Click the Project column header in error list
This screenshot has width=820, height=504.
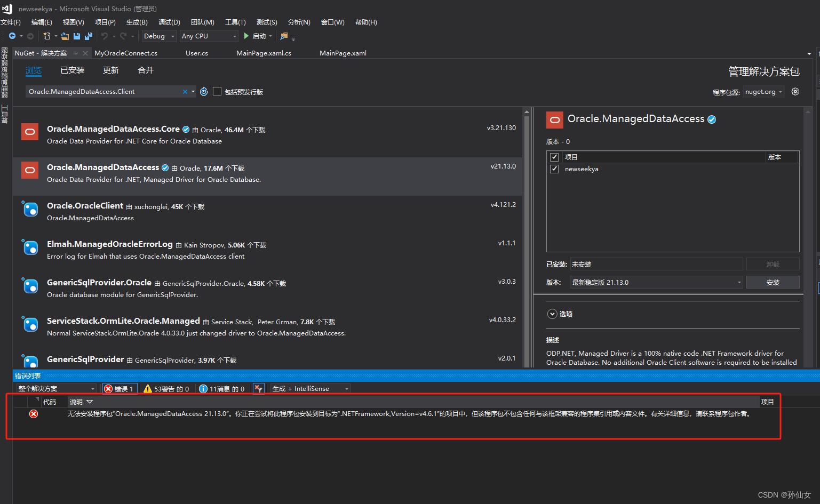click(x=768, y=402)
